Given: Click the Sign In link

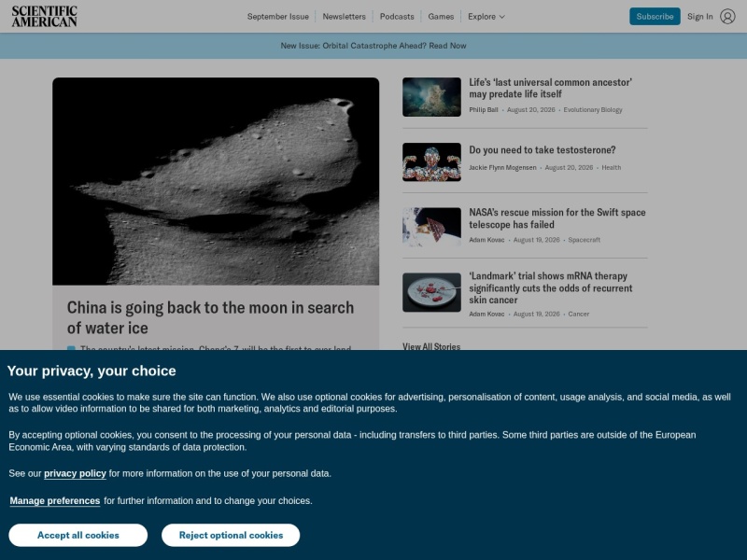Looking at the screenshot, I should pyautogui.click(x=699, y=16).
